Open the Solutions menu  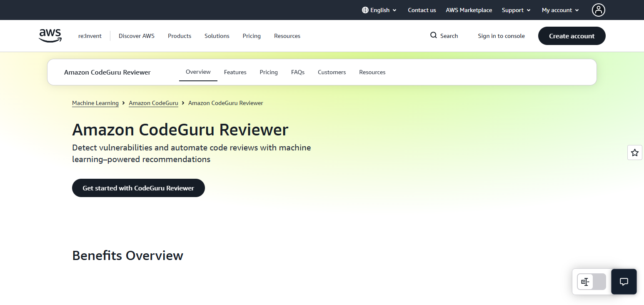[x=217, y=36]
